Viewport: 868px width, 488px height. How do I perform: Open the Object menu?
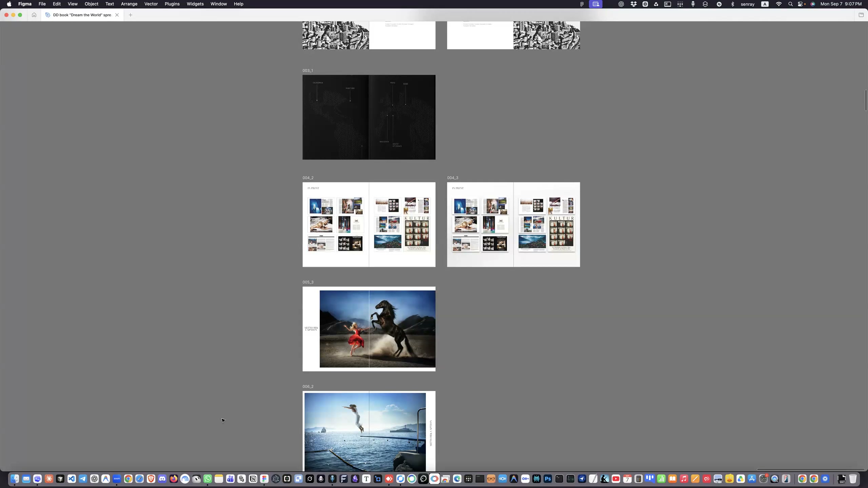click(x=92, y=4)
